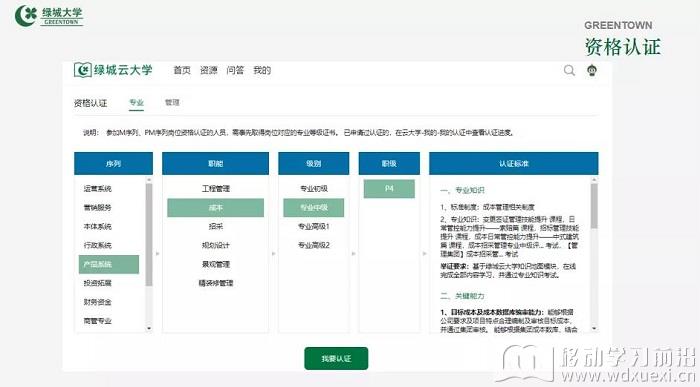The height and width of the screenshot is (387, 700).
Task: Open the 我的 navigation item
Action: (262, 70)
